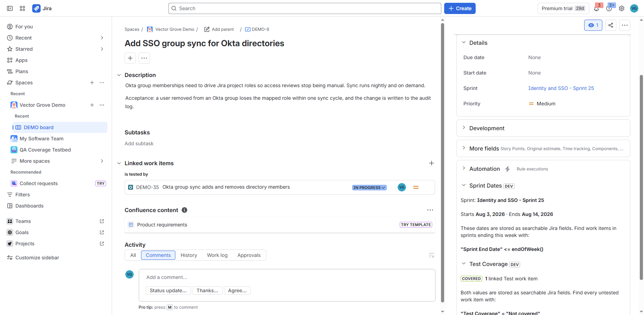Click the Confluence content info icon
This screenshot has width=644, height=315.
(184, 210)
